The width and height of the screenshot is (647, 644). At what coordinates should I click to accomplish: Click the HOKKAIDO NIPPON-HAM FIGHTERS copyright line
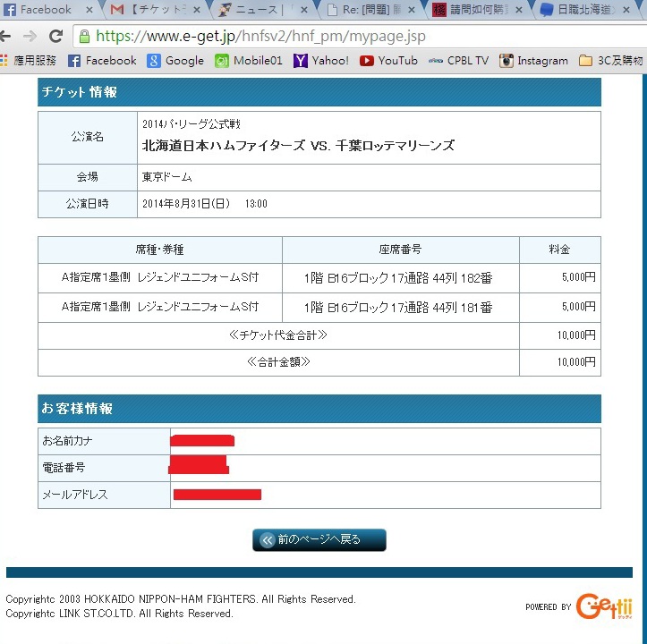[181, 599]
